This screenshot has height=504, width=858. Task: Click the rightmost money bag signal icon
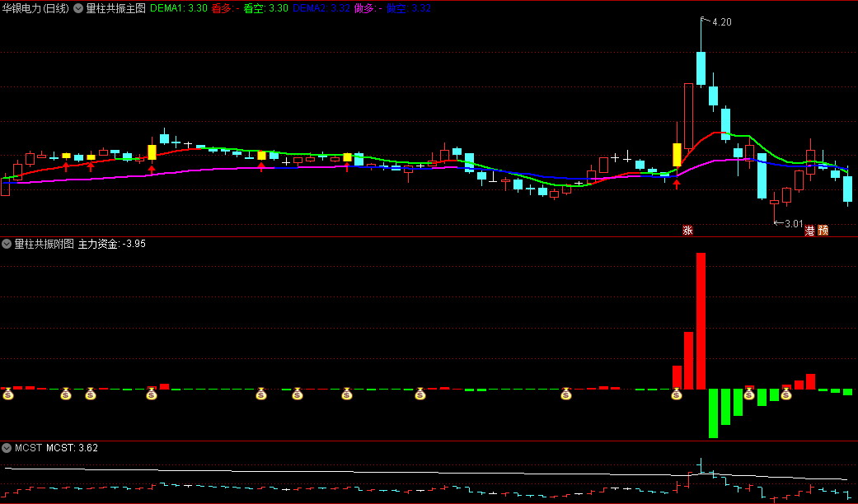point(786,394)
